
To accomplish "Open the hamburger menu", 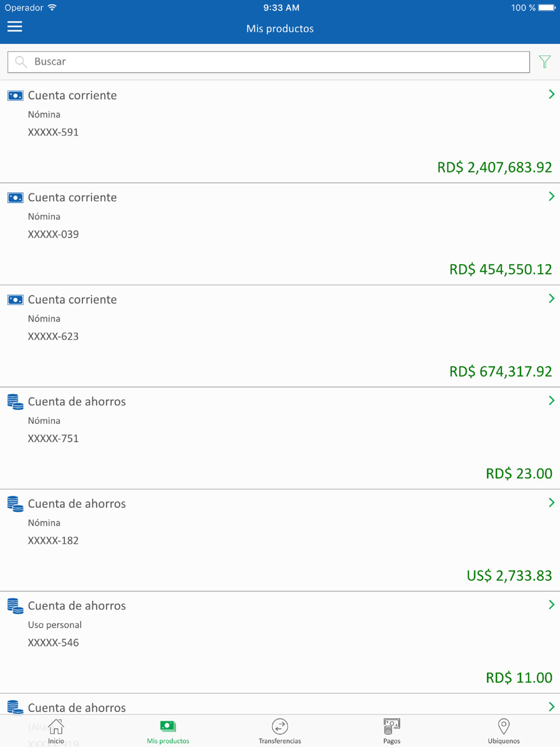I will coord(15,27).
